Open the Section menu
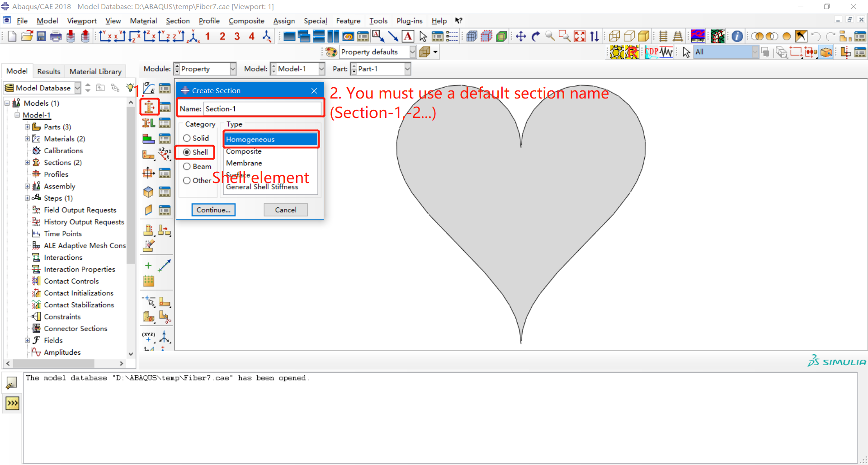This screenshot has height=465, width=868. [x=177, y=21]
